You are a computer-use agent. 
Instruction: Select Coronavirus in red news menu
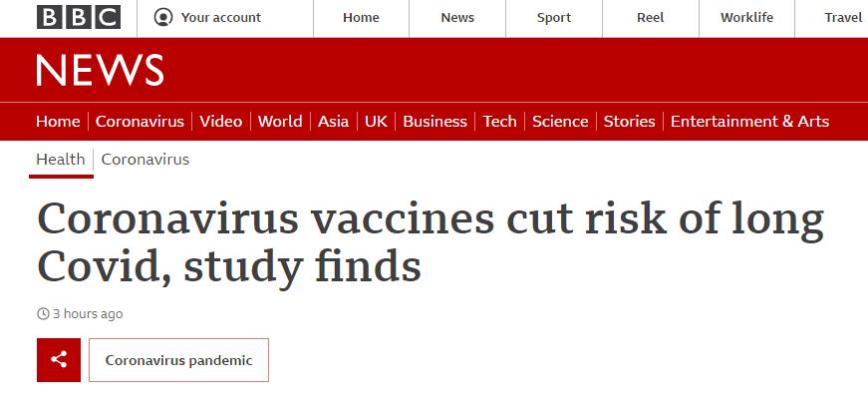[140, 122]
